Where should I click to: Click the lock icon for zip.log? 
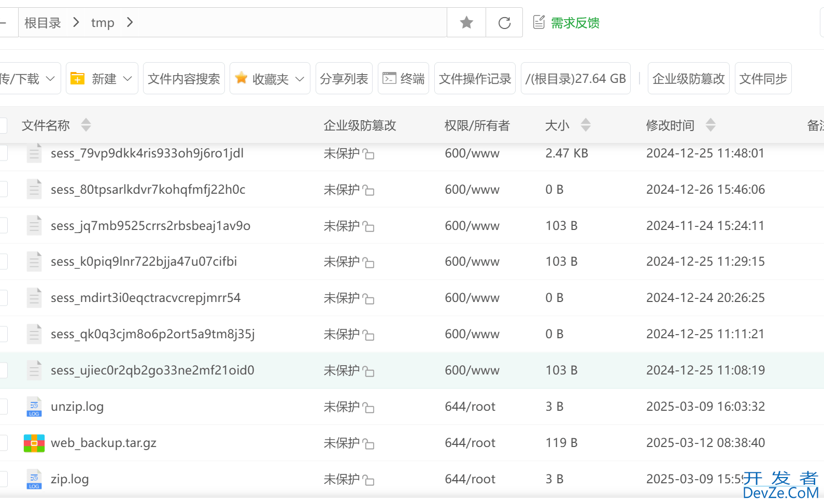[368, 480]
